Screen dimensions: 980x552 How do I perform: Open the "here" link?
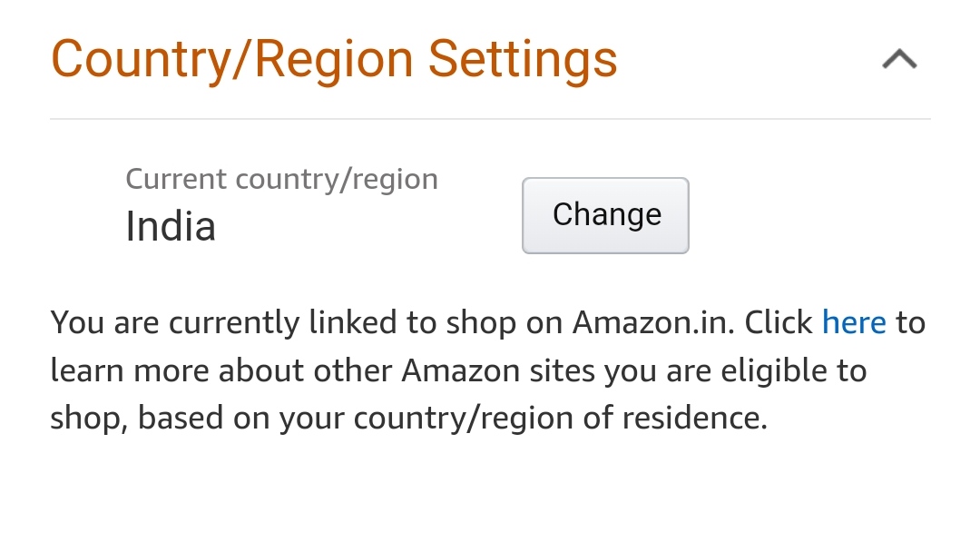(x=853, y=322)
